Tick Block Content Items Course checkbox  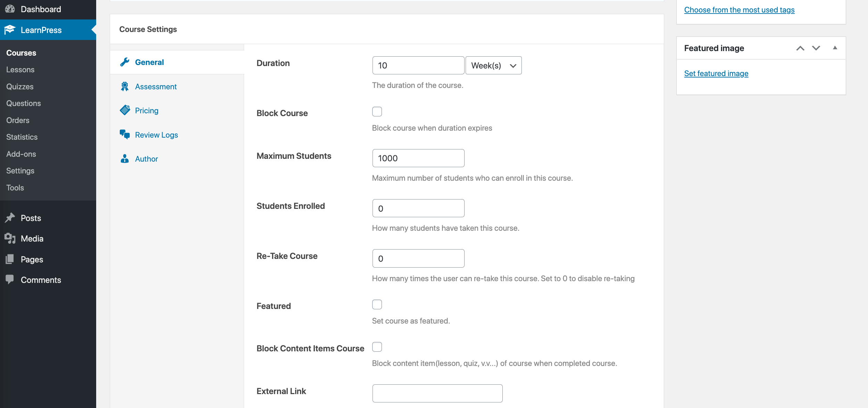[377, 347]
